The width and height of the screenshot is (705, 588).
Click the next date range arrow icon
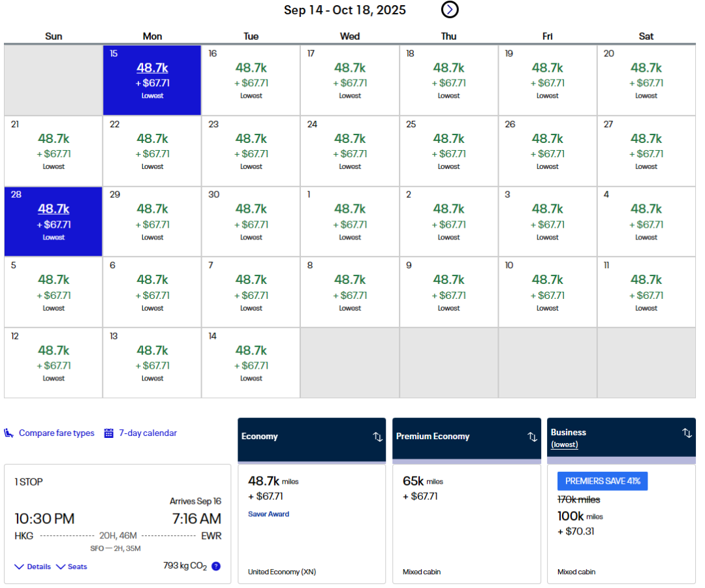[450, 9]
